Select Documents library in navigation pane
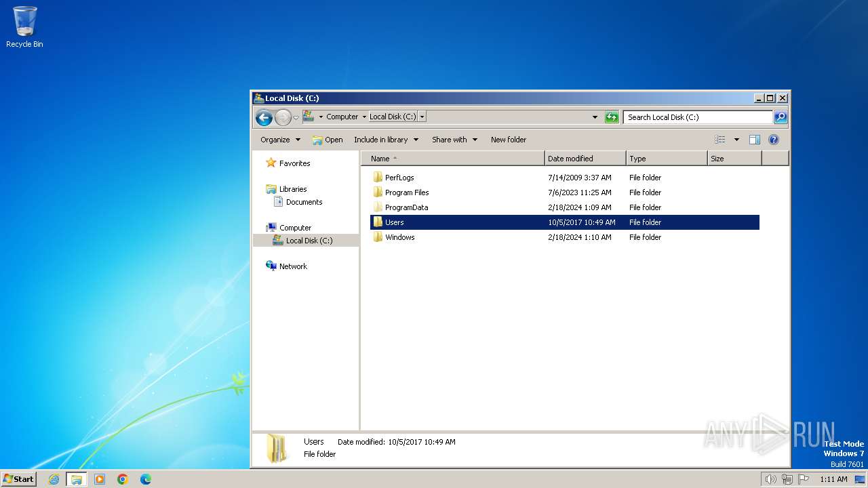 click(x=304, y=202)
